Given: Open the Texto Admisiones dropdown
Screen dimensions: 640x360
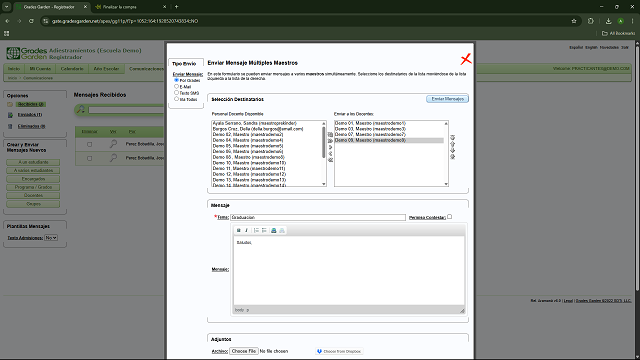Looking at the screenshot, I should pos(51,238).
